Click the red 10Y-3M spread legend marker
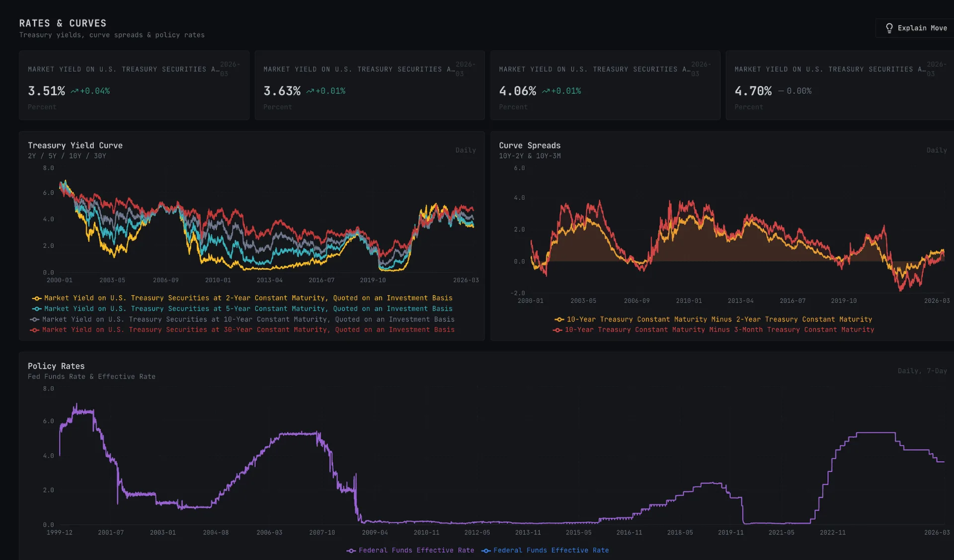This screenshot has width=954, height=560. point(557,330)
